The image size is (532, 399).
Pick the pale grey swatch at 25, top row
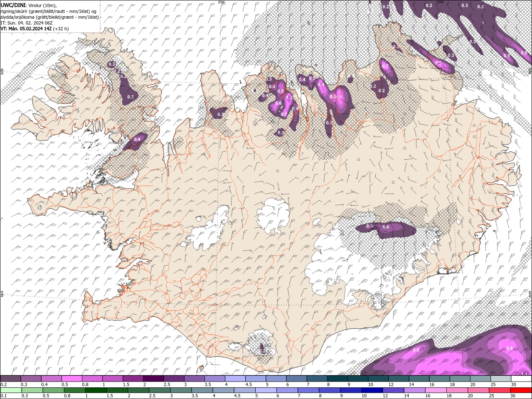click(500, 379)
